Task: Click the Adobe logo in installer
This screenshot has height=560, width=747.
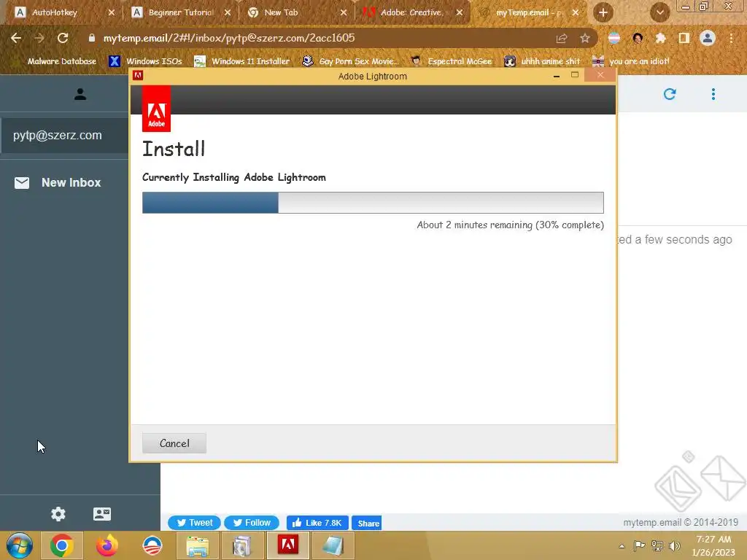Action: click(156, 109)
